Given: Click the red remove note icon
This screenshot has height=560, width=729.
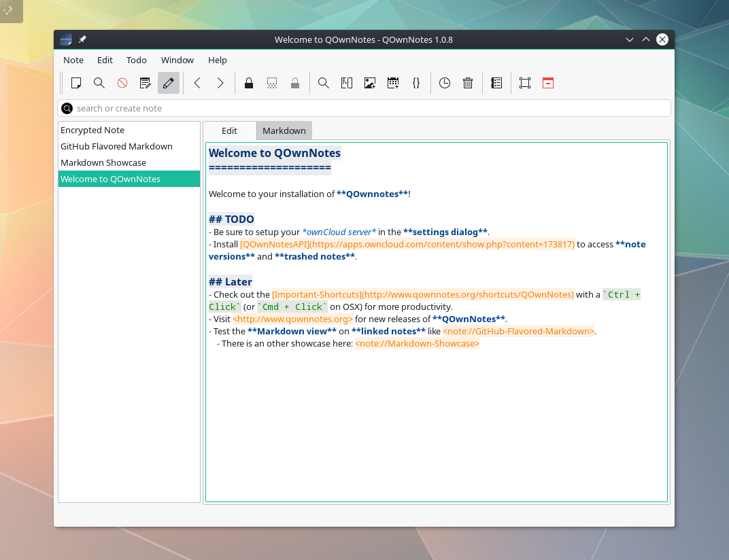Looking at the screenshot, I should pos(122,83).
